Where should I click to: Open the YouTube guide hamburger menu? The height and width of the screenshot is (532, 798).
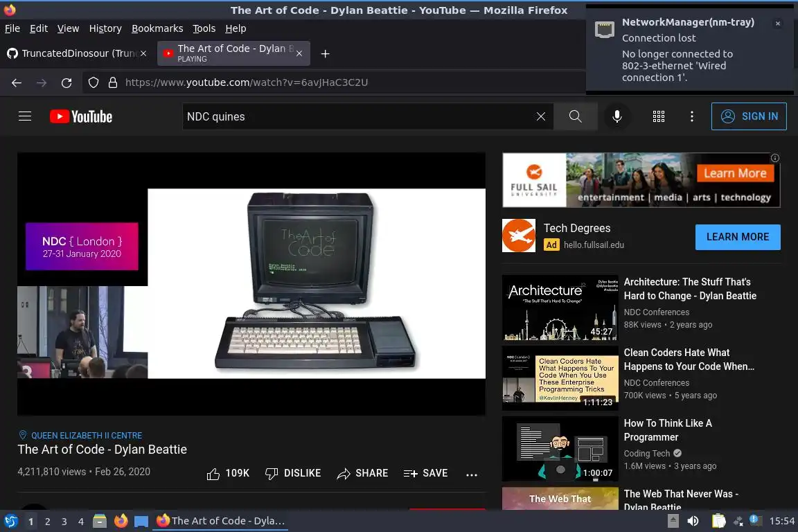tap(25, 116)
